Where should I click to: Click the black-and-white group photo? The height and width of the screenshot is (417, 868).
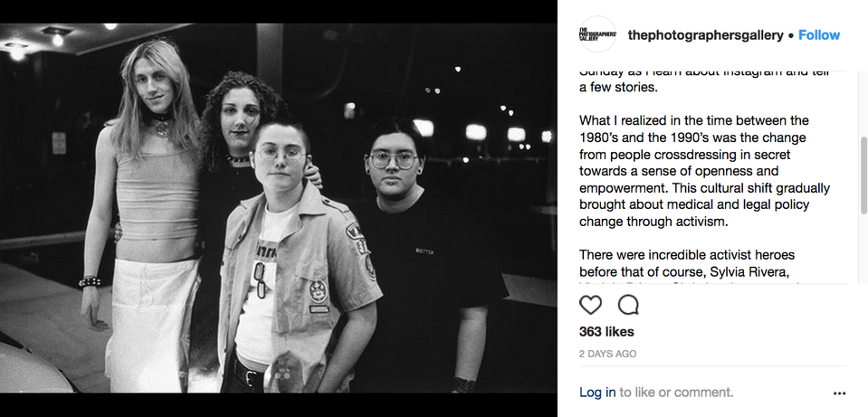[x=279, y=208]
